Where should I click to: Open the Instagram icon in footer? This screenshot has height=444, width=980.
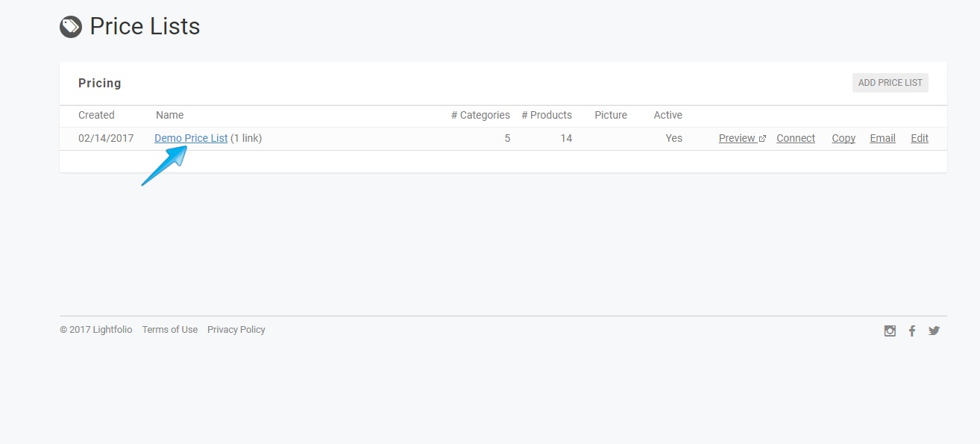click(x=890, y=331)
